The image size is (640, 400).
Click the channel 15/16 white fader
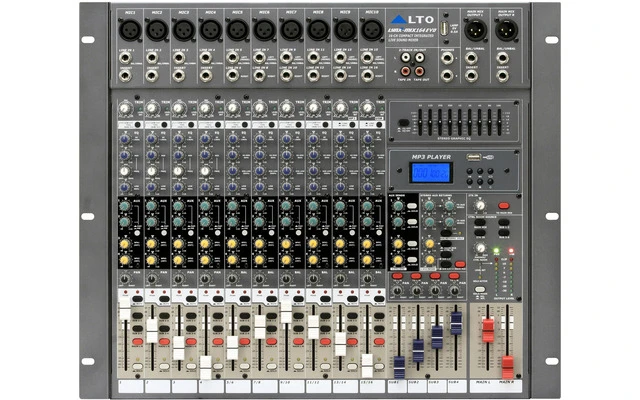tap(367, 365)
